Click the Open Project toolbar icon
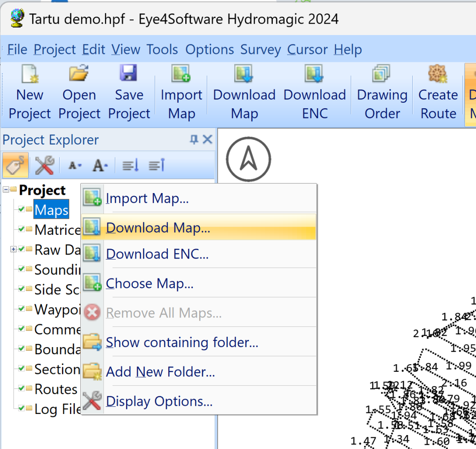476x449 pixels. (x=79, y=73)
